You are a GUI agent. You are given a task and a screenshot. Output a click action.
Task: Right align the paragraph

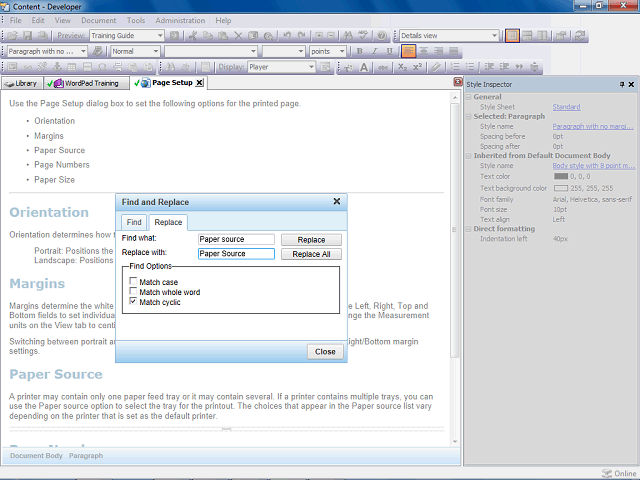pos(439,51)
